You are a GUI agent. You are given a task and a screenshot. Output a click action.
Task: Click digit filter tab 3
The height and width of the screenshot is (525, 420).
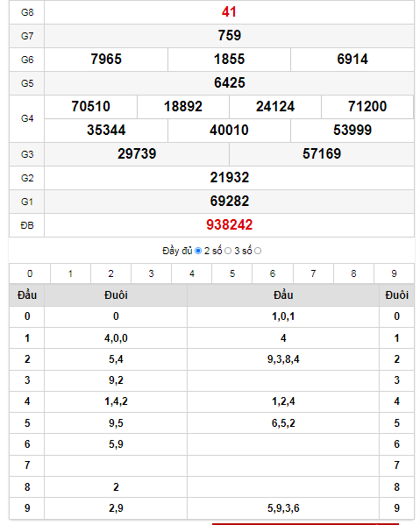point(151,273)
